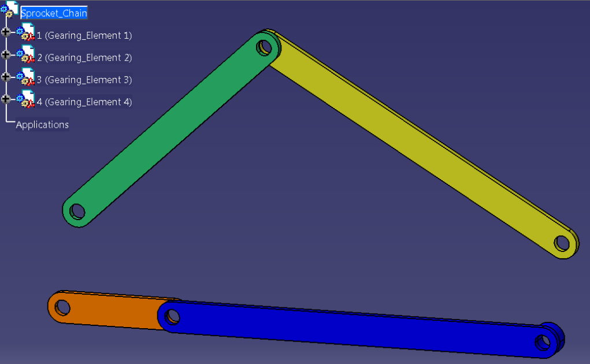
Task: Expand the Gearing_Element 3 tree node
Action: 5,76
